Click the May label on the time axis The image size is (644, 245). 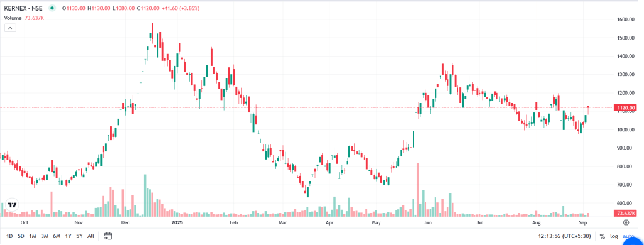pos(377,223)
